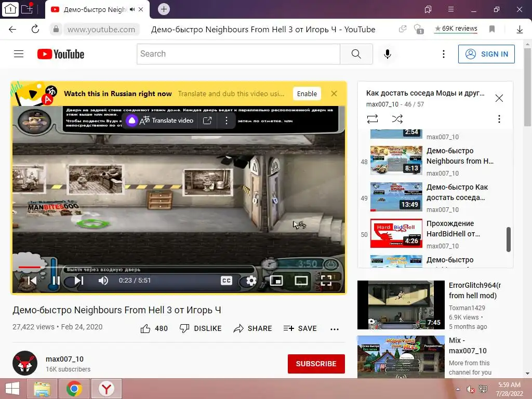The height and width of the screenshot is (399, 532).
Task: Open translate overlay three-dot options
Action: 227,121
